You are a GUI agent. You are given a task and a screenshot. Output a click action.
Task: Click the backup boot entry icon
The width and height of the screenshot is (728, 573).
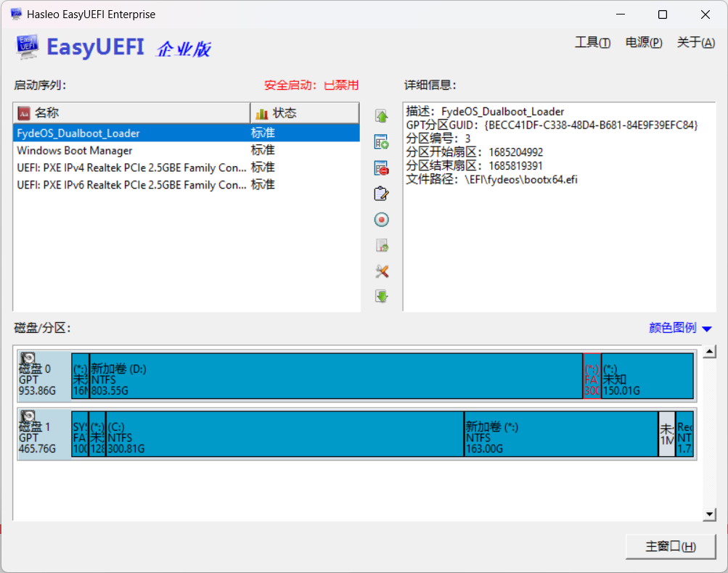click(382, 245)
